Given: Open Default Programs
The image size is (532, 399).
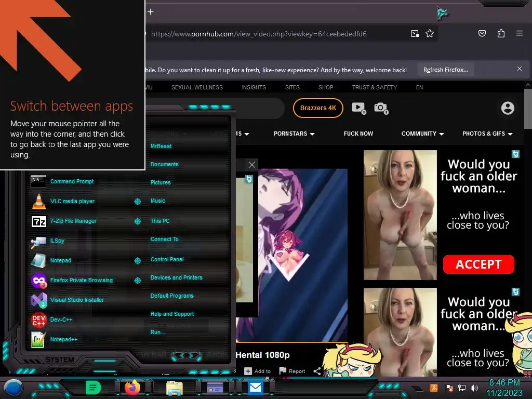Looking at the screenshot, I should point(171,296).
